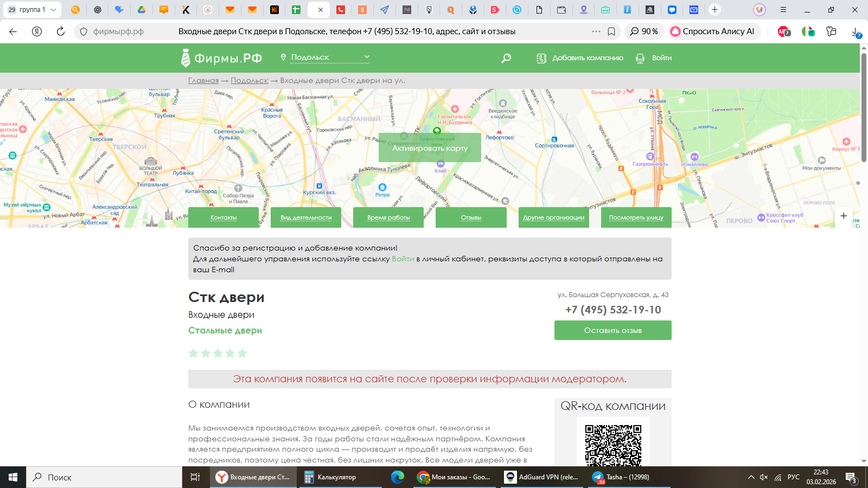Viewport: 868px width, 488px height.
Task: Click the muted volume tray icon
Action: pyautogui.click(x=764, y=477)
